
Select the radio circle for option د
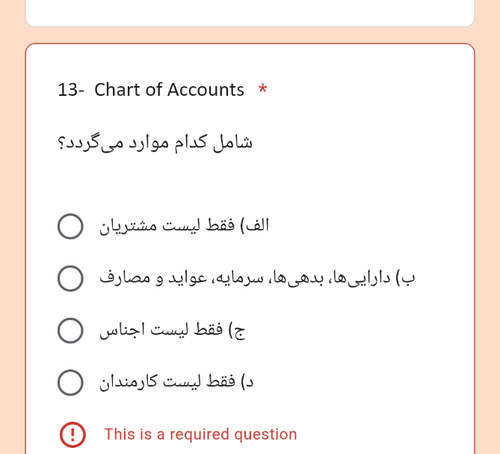70,382
